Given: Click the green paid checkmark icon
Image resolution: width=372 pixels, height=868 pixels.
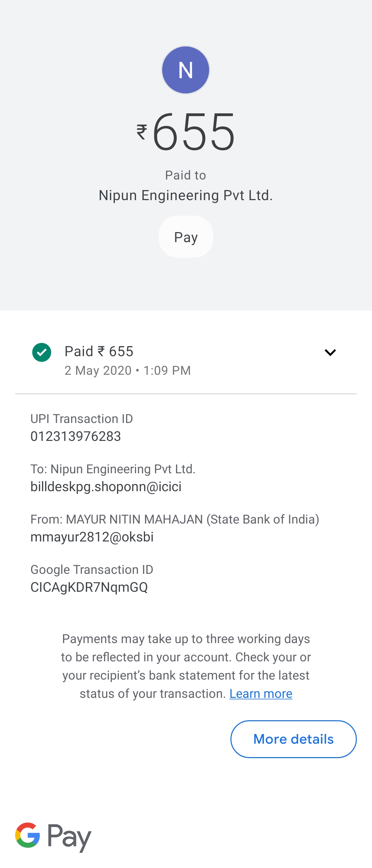Looking at the screenshot, I should coord(42,352).
